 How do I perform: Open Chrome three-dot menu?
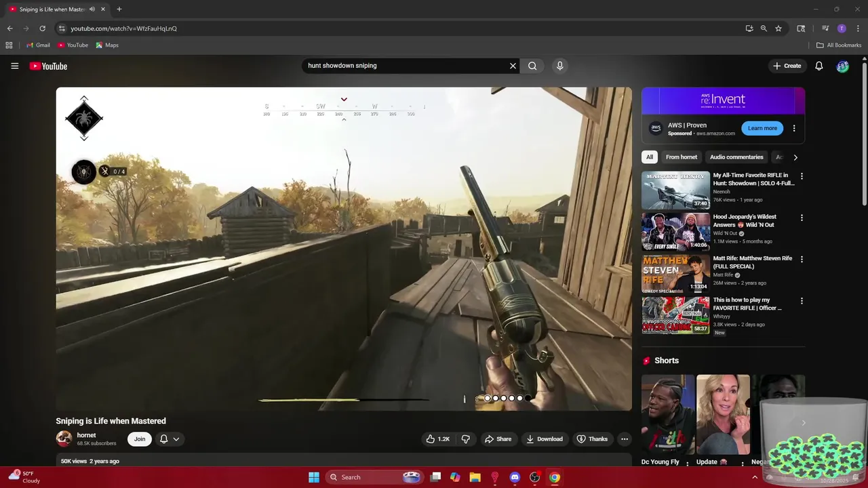858,28
